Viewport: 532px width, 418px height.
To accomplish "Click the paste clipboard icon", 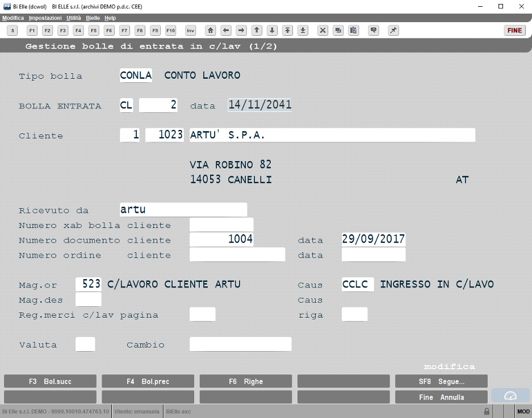I will coord(354,31).
